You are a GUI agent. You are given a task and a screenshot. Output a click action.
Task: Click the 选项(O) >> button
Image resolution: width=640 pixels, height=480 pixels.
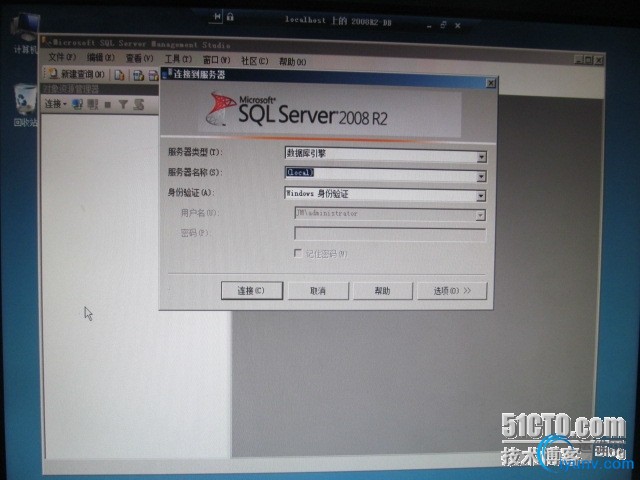click(x=452, y=291)
